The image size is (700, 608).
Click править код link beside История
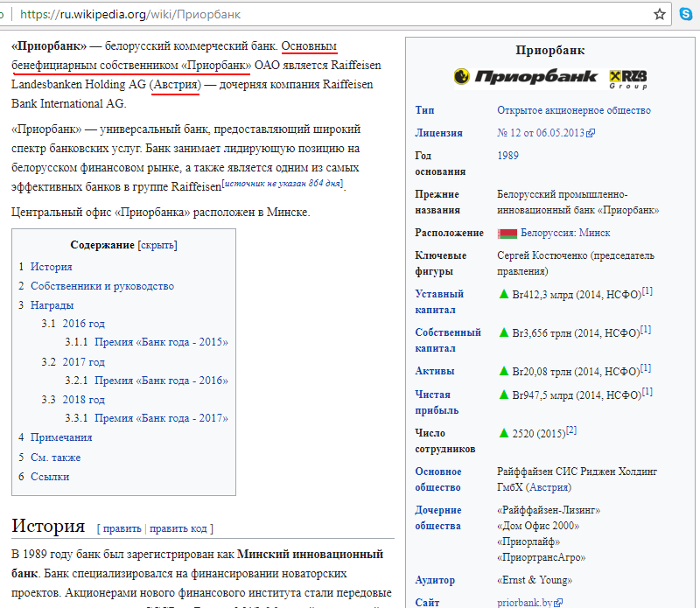coord(178,528)
